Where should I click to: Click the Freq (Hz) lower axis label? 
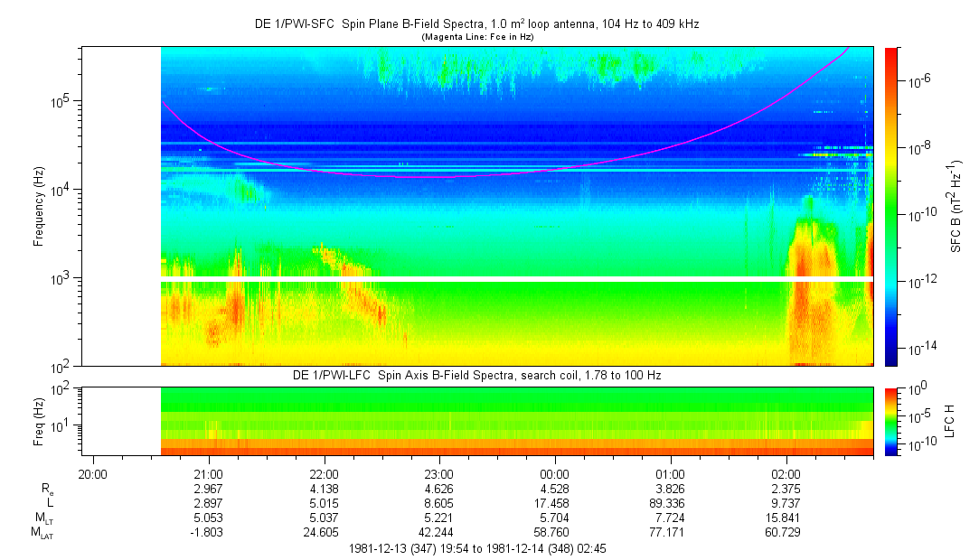(x=39, y=421)
